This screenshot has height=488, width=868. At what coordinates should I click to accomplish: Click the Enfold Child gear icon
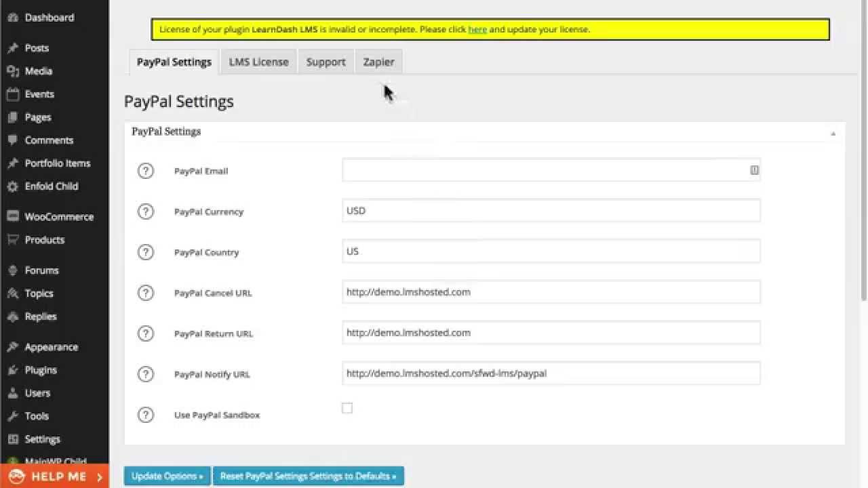point(12,186)
